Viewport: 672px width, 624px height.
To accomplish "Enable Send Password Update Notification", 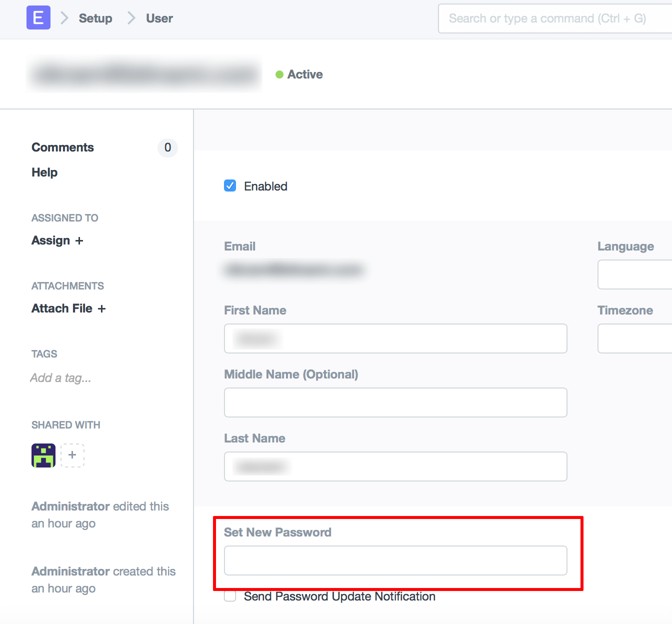I will pyautogui.click(x=230, y=595).
